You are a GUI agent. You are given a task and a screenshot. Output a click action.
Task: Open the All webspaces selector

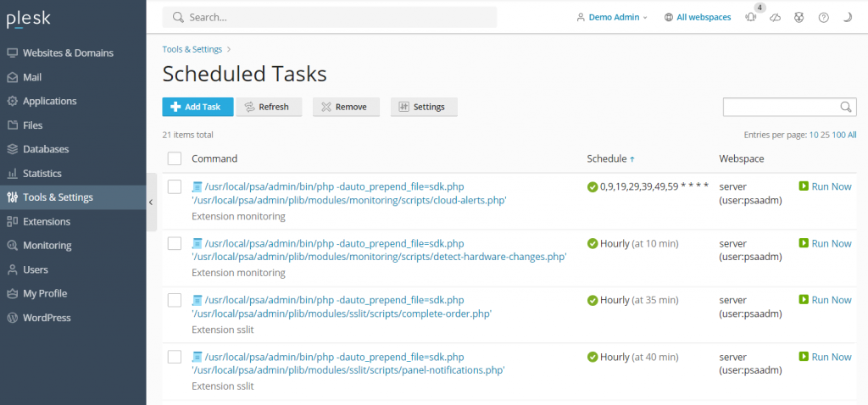[x=698, y=17]
